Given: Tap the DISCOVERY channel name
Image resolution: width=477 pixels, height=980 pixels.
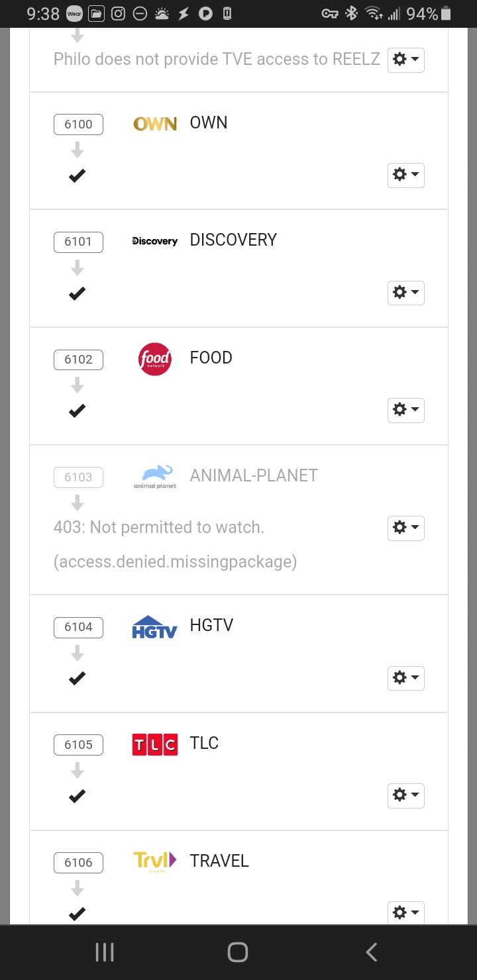Looking at the screenshot, I should coord(233,240).
